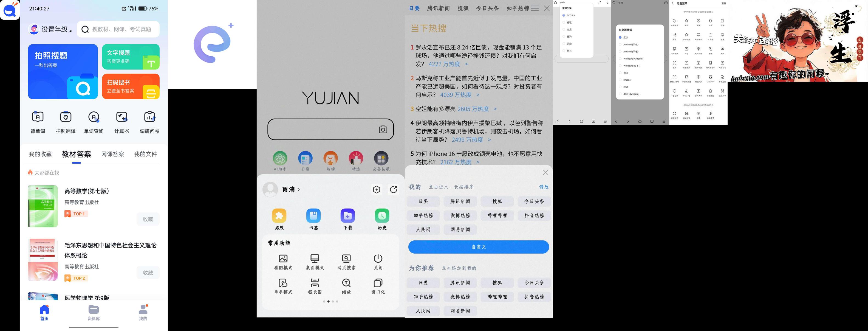Focus the 搜教材、网课、考试真题 search box

(118, 29)
